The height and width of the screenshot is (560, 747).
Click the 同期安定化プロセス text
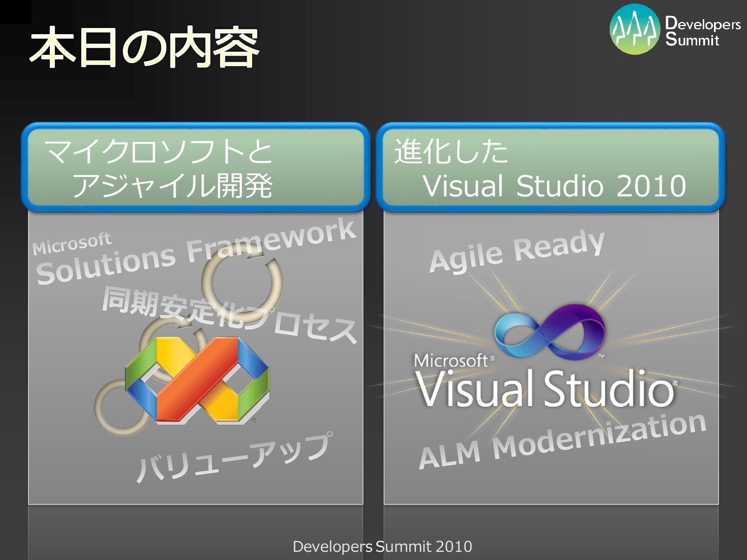click(230, 315)
